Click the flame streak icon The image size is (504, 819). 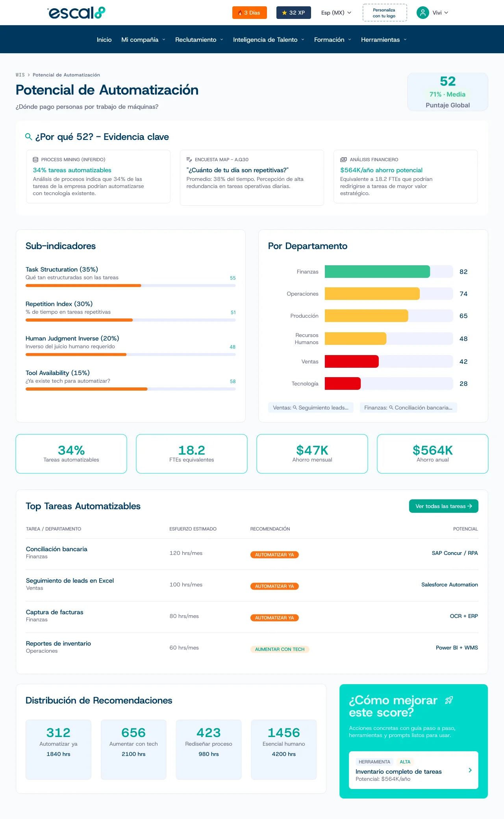[240, 13]
